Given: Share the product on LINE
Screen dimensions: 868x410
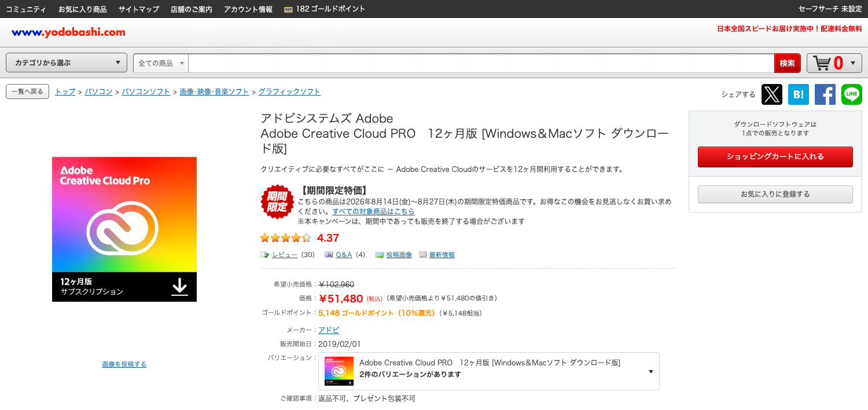Looking at the screenshot, I should pyautogui.click(x=851, y=94).
